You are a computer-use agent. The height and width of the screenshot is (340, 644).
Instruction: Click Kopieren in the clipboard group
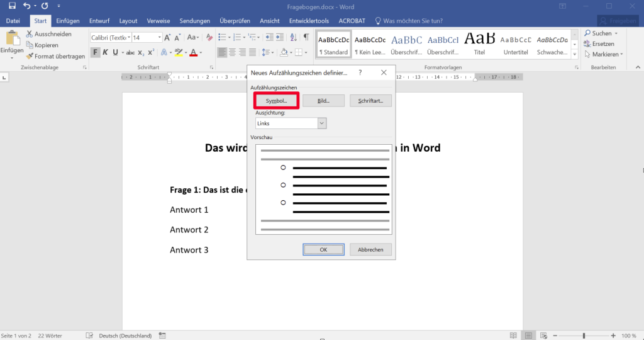[x=42, y=45]
